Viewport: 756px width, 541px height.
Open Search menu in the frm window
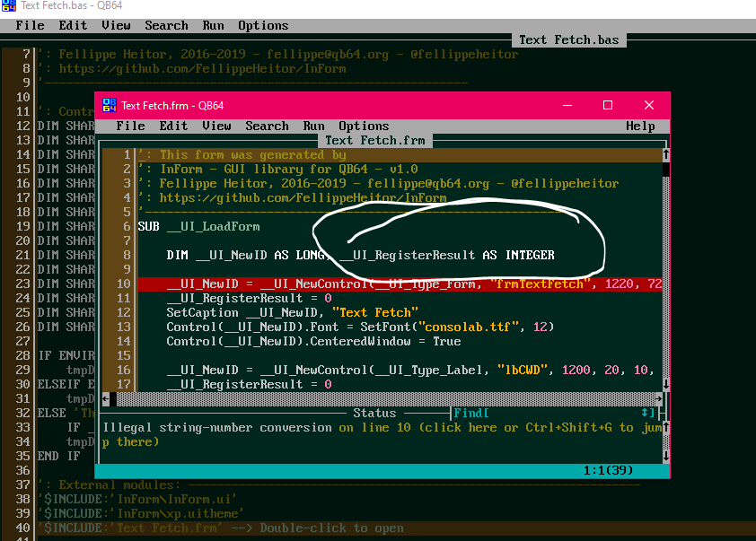(267, 127)
